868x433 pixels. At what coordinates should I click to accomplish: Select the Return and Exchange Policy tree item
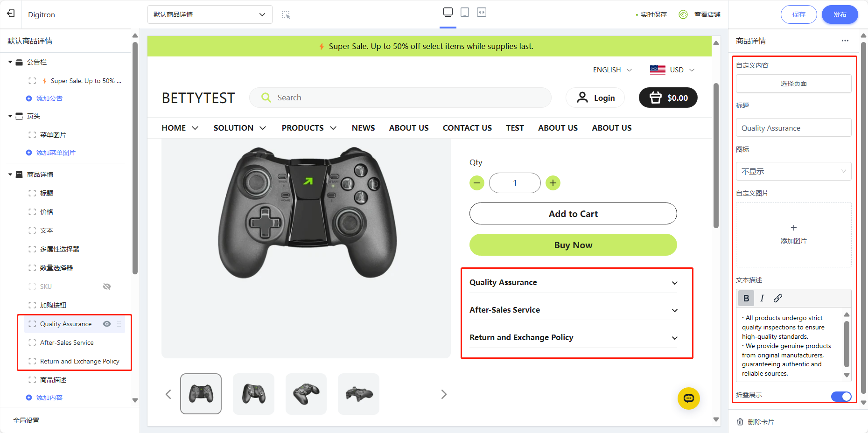click(x=79, y=361)
